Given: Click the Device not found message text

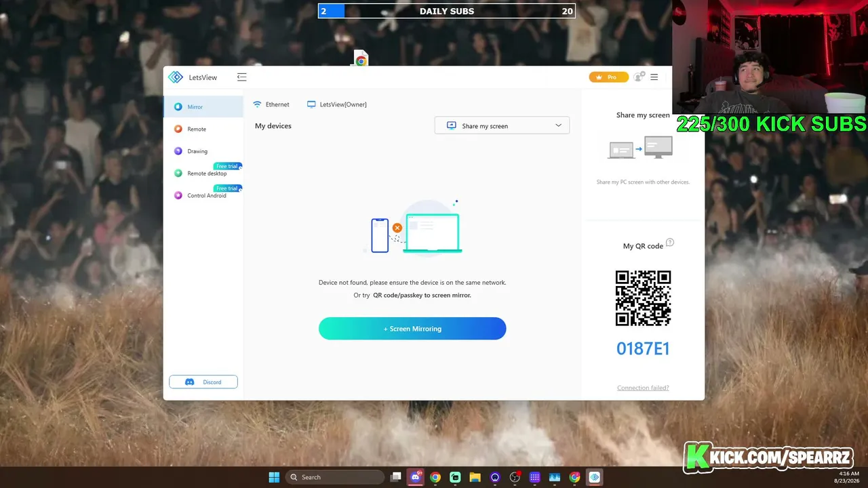Looking at the screenshot, I should pyautogui.click(x=412, y=283).
